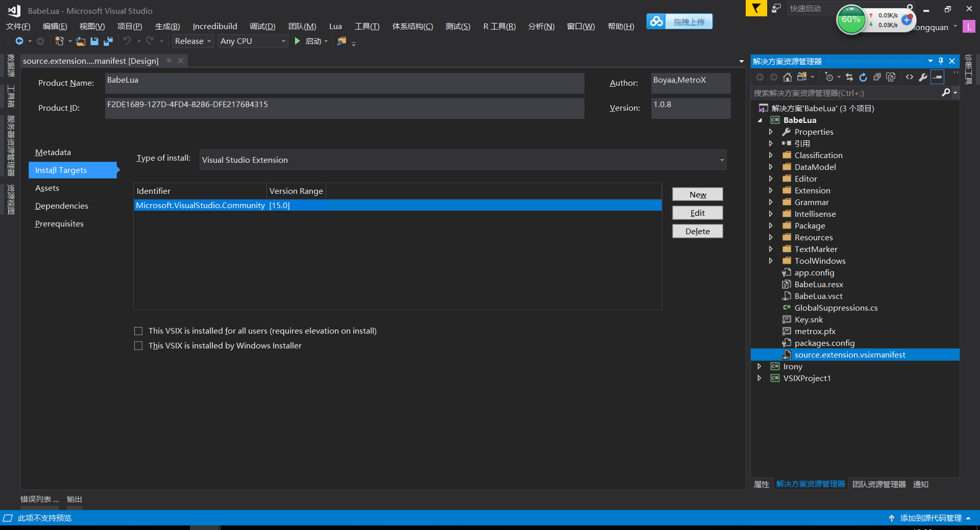Click the Save All icon
This screenshot has height=530, width=980.
coord(108,41)
